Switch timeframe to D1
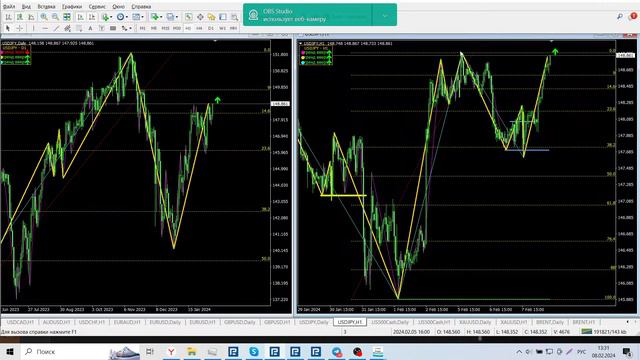640x360 pixels. pos(211,28)
